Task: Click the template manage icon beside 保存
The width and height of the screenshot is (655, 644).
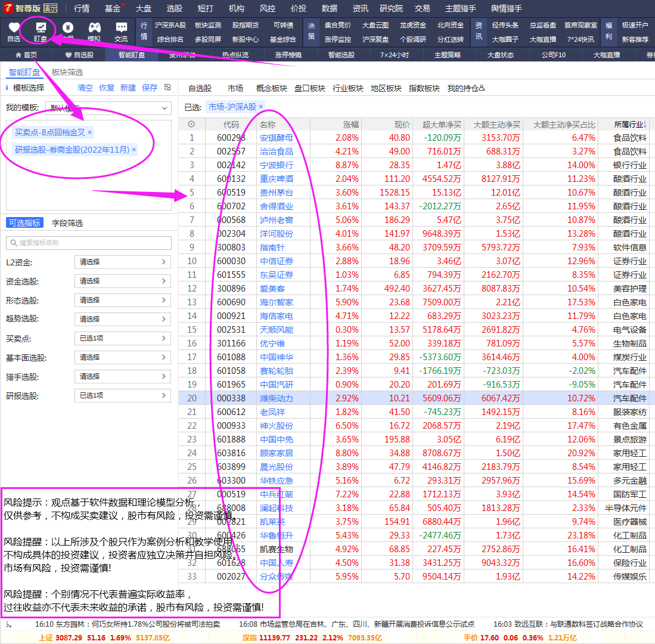Action: pos(167,87)
